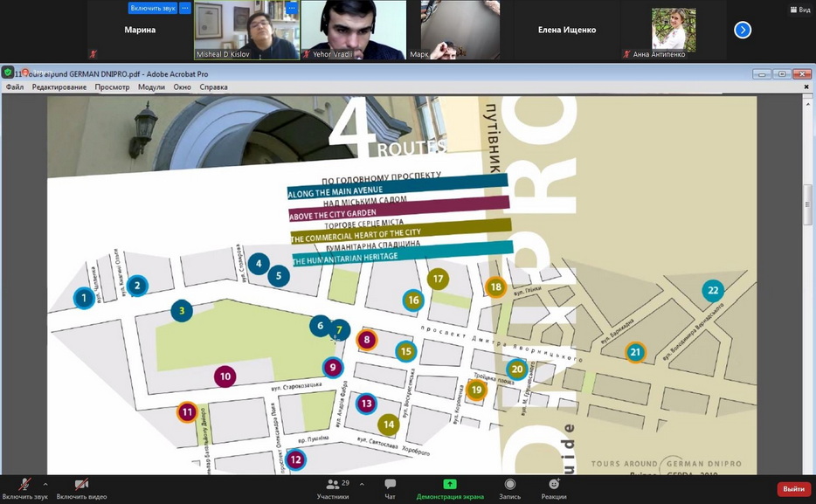This screenshot has width=816, height=504.
Task: Click map marker 8
Action: click(367, 340)
